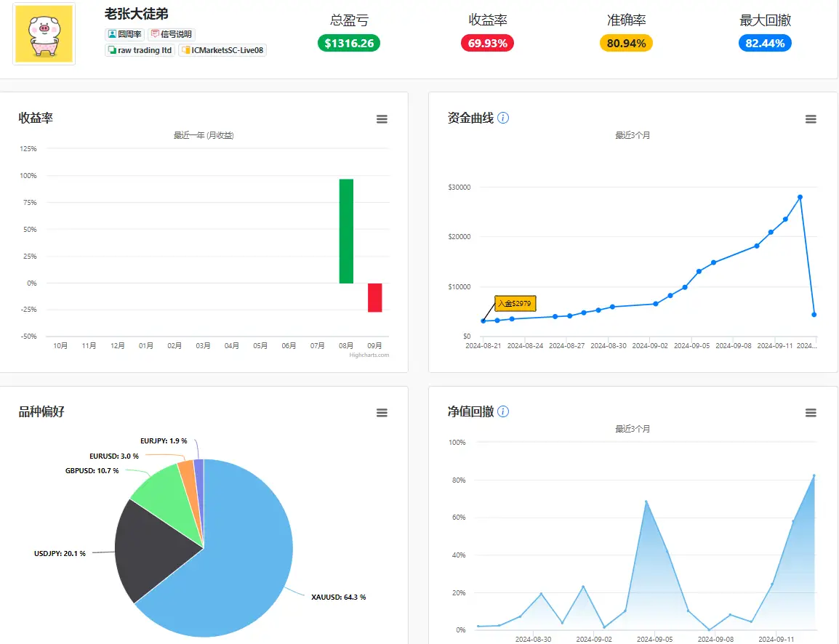Image resolution: width=839 pixels, height=644 pixels.
Task: Click the info icon next to 净值回撤
Action: 503,411
